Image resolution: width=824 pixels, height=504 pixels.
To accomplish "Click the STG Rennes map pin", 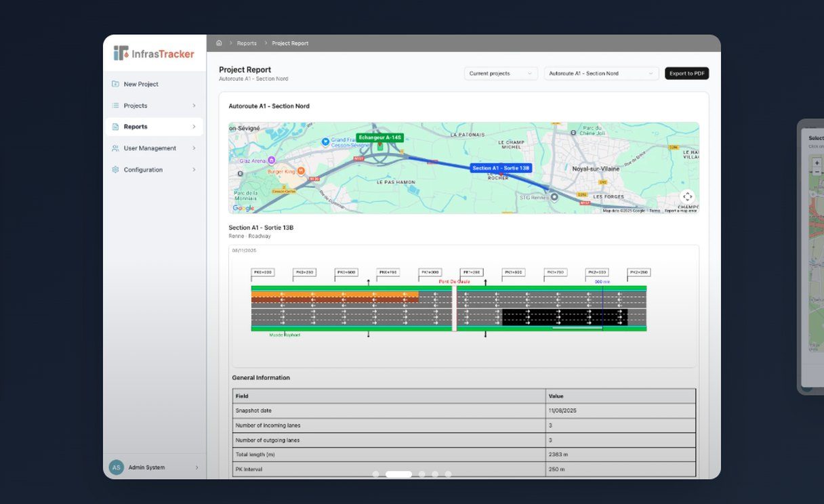I will click(554, 197).
